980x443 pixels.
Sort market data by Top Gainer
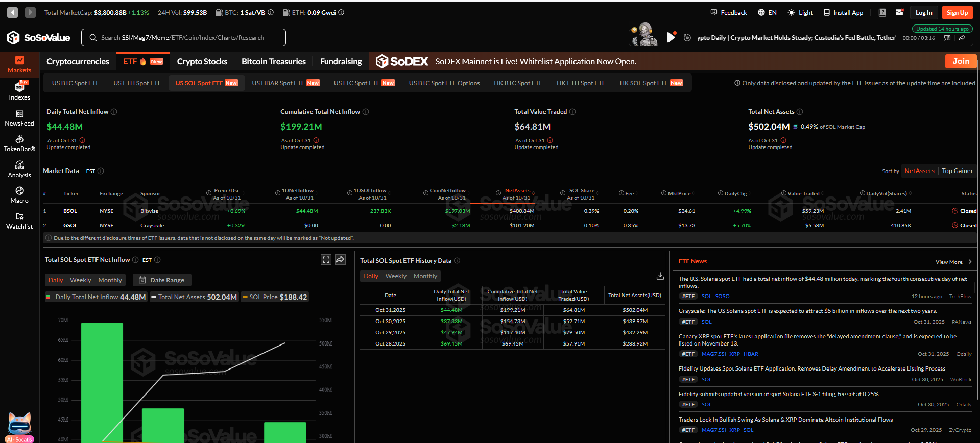coord(957,171)
